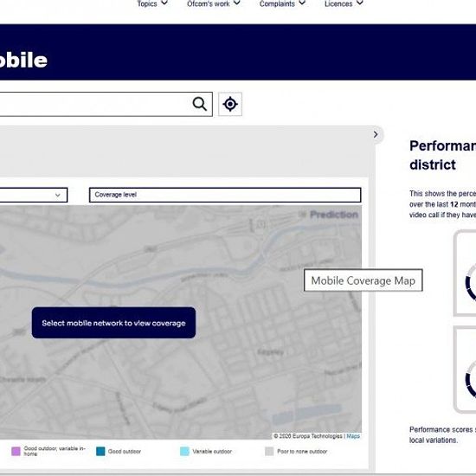476x476 pixels.
Task: Click the chevron beside Licences
Action: point(360,3)
